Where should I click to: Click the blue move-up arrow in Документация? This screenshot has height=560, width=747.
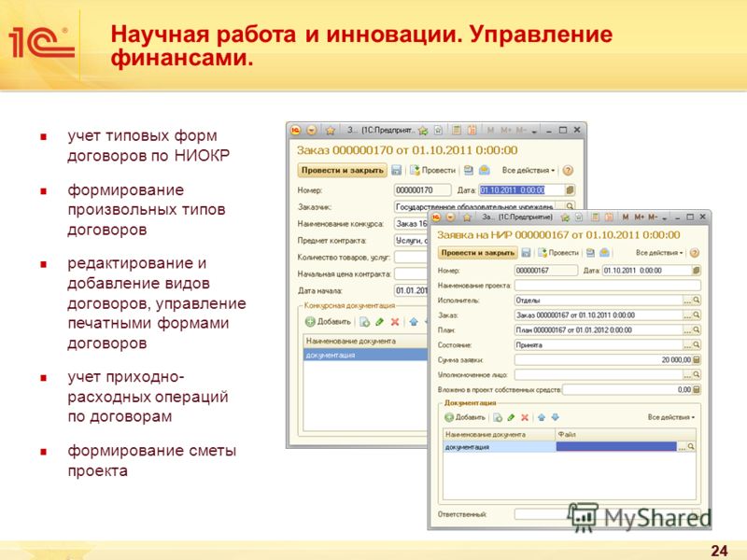click(542, 417)
